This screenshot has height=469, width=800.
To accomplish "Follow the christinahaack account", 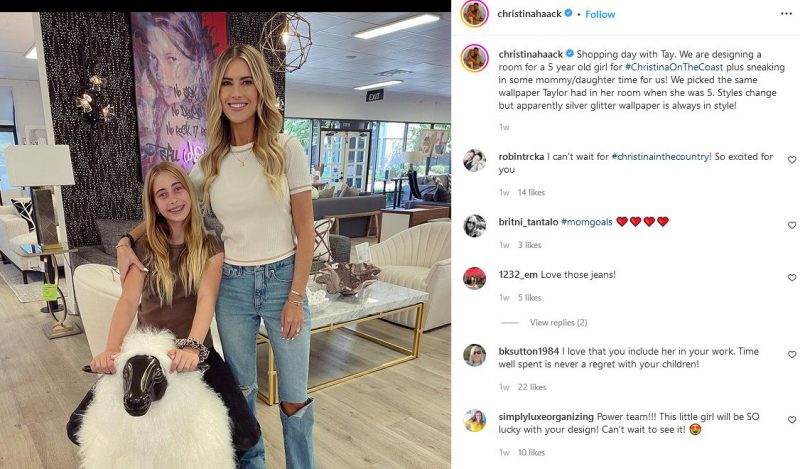I will pos(600,14).
